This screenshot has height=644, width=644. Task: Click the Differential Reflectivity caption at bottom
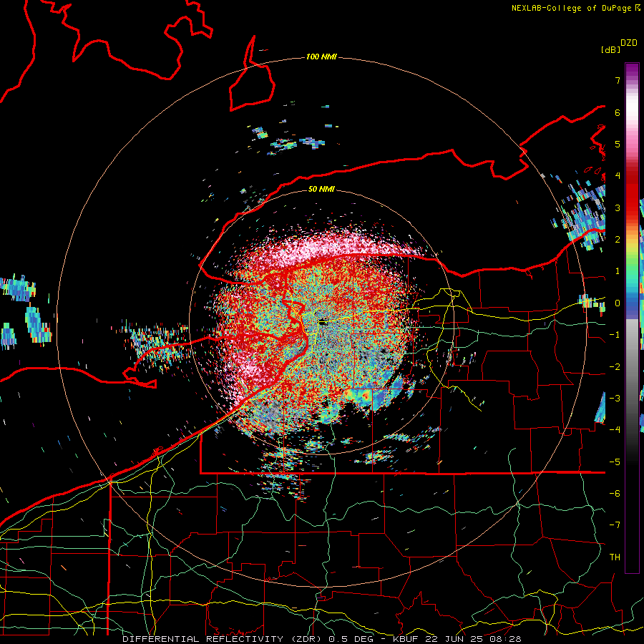[x=321, y=639]
